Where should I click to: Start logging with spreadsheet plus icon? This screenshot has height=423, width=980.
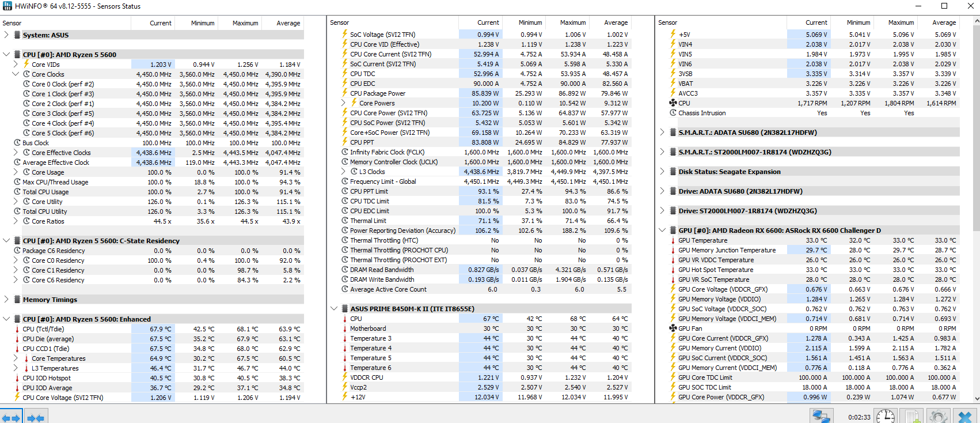click(x=911, y=416)
